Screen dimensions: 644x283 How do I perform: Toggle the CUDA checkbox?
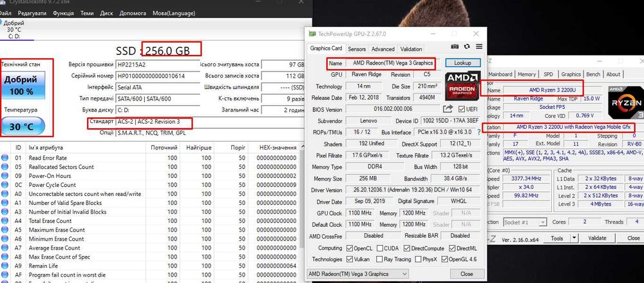380,248
